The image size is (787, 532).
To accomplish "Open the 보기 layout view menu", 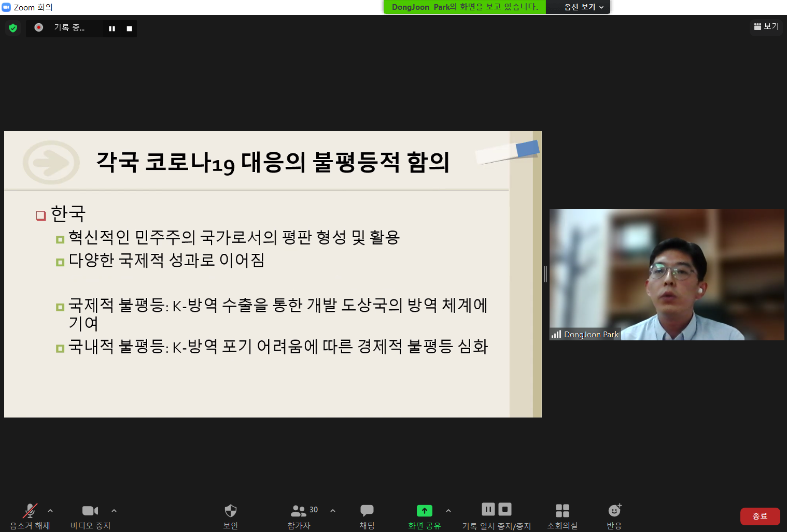I will tap(766, 26).
